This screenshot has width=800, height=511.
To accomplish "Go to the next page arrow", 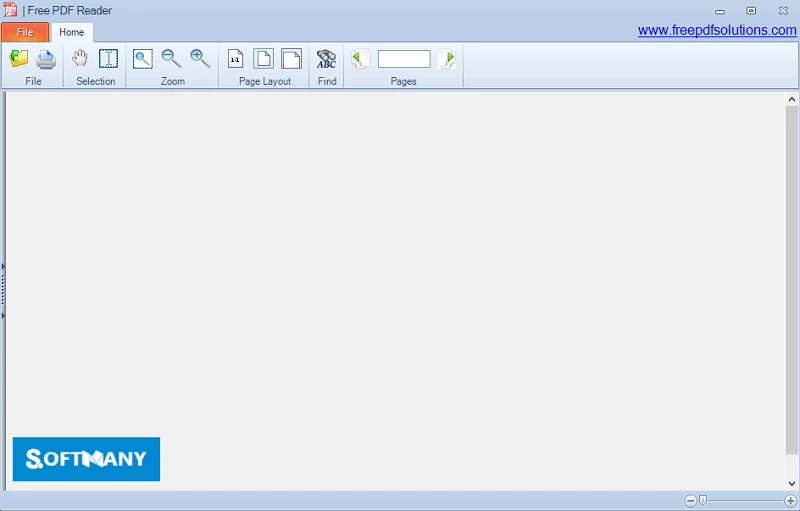I will [448, 59].
